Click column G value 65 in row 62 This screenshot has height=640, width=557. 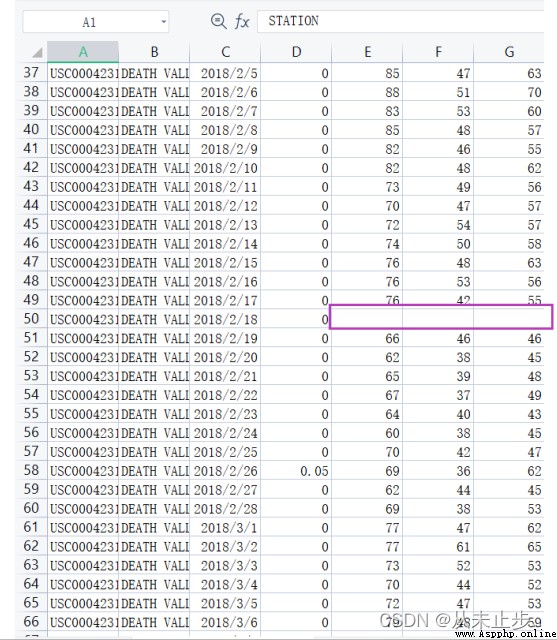[x=508, y=547]
